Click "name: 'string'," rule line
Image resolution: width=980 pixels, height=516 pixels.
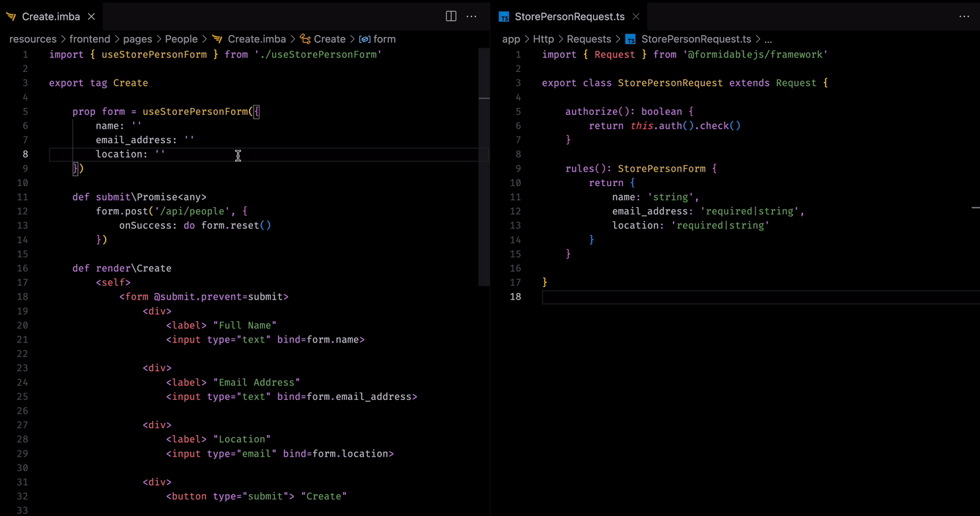pyautogui.click(x=656, y=197)
